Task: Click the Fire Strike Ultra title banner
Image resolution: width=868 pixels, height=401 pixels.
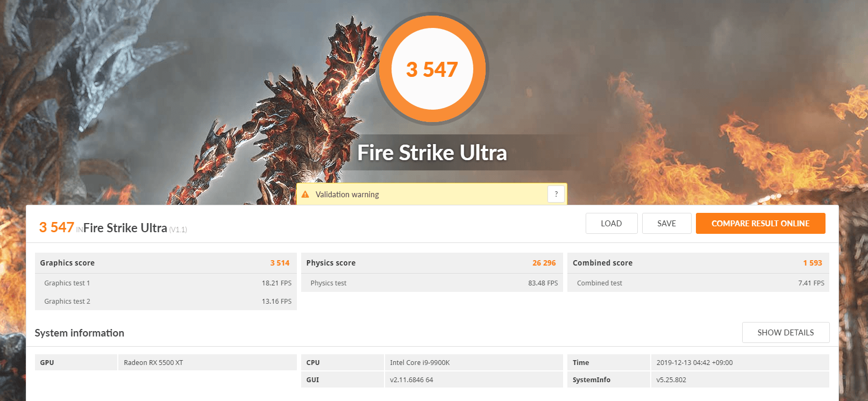Action: (x=432, y=153)
